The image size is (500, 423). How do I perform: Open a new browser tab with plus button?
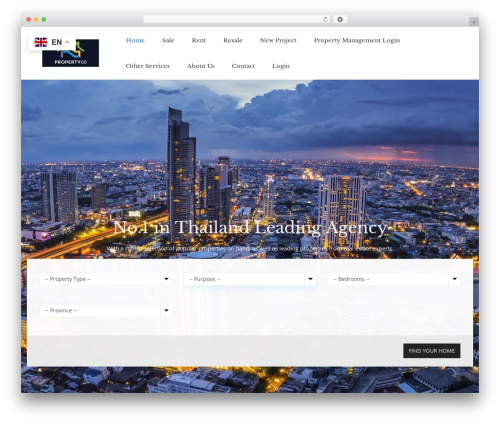[474, 22]
